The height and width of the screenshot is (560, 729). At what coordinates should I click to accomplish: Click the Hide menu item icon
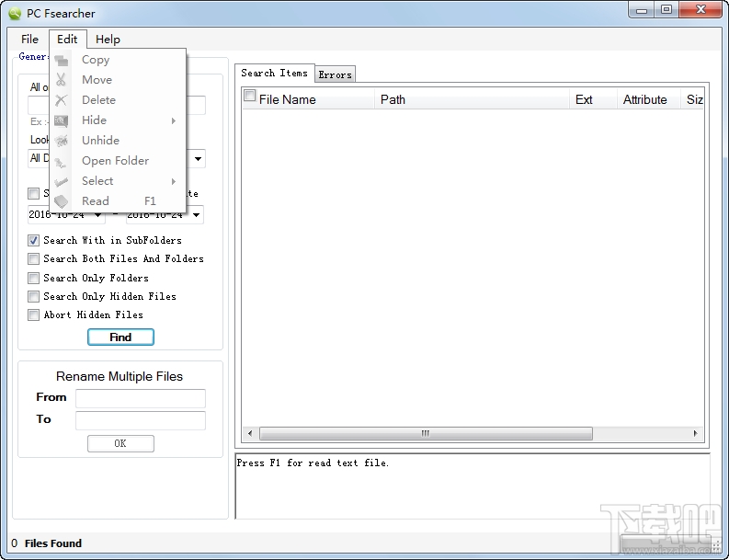pos(61,120)
